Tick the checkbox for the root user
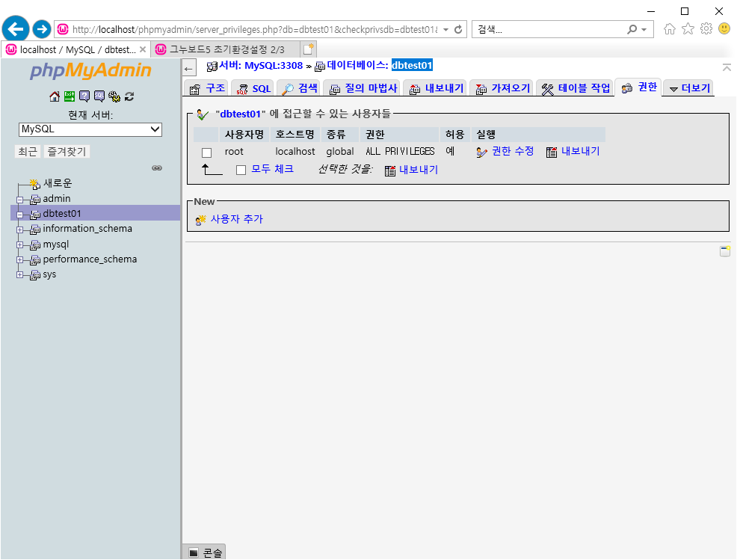 pyautogui.click(x=206, y=153)
